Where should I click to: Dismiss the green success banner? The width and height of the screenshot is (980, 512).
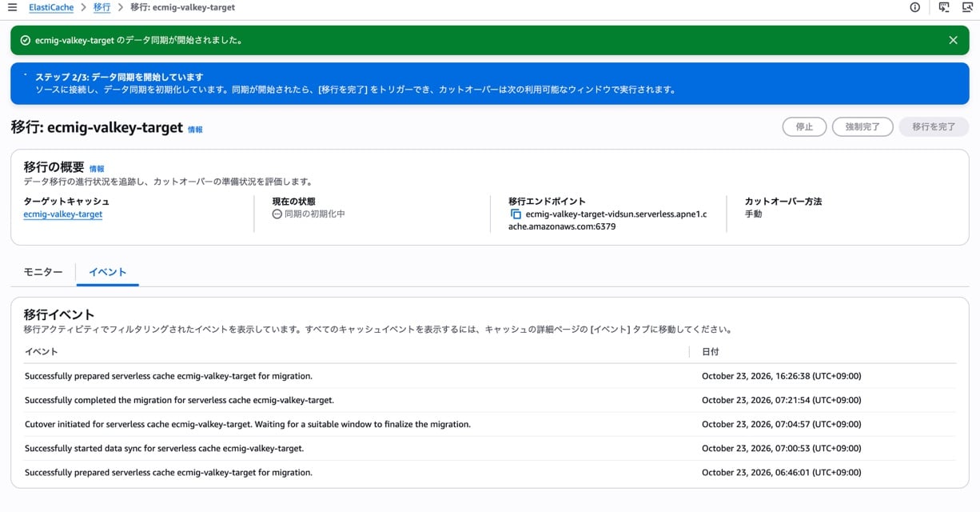[953, 40]
